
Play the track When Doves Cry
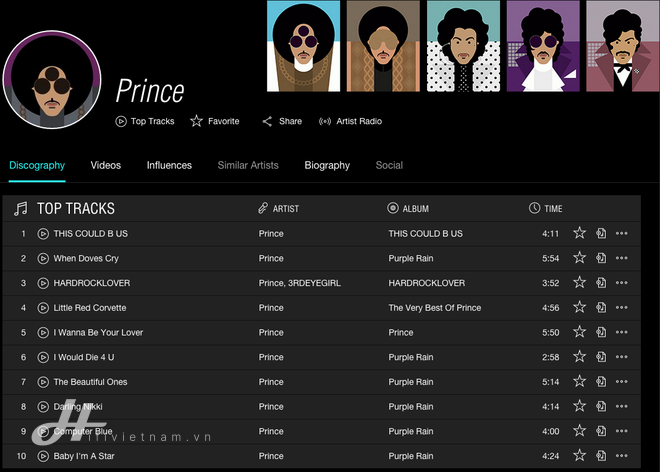coord(43,258)
